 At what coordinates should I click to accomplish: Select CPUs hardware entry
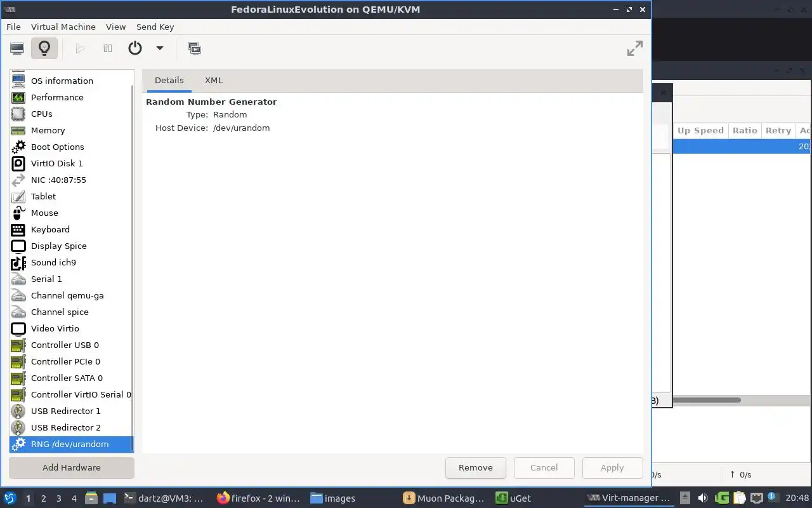71,114
